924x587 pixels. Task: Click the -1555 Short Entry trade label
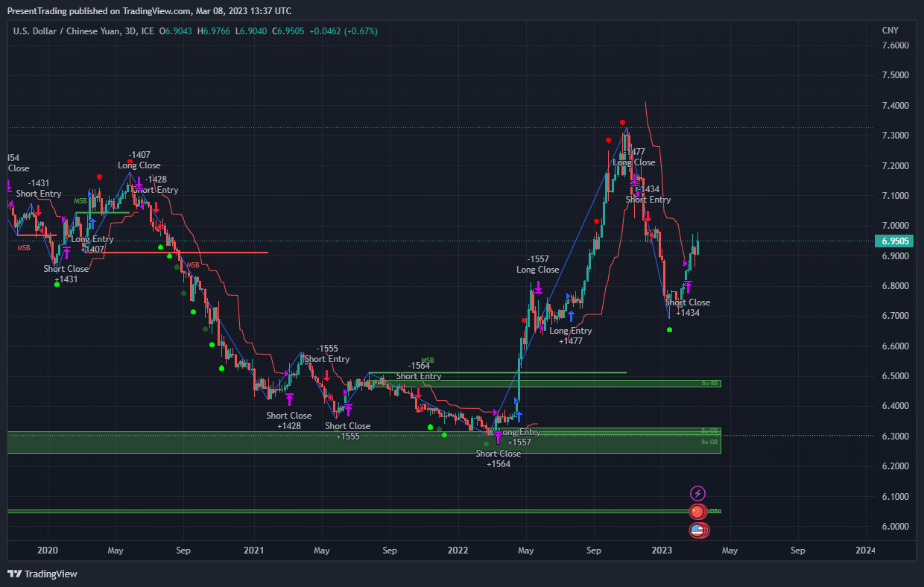327,354
